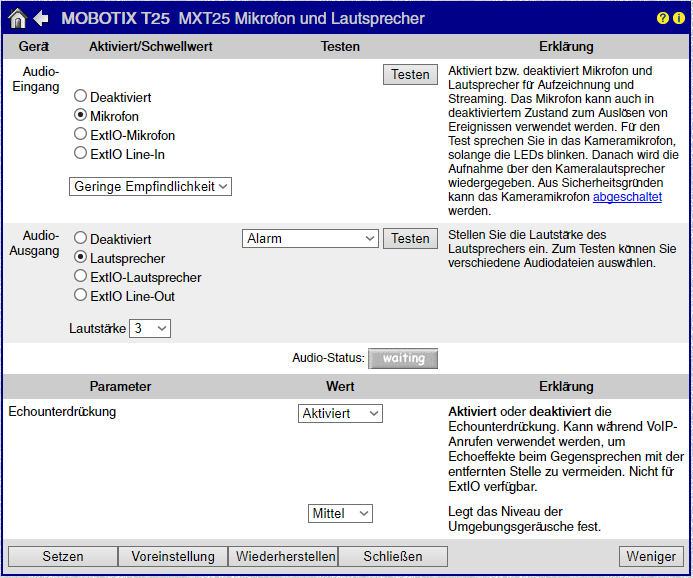Click the waiting Audio-Status indicator
The height and width of the screenshot is (578, 693).
403,358
